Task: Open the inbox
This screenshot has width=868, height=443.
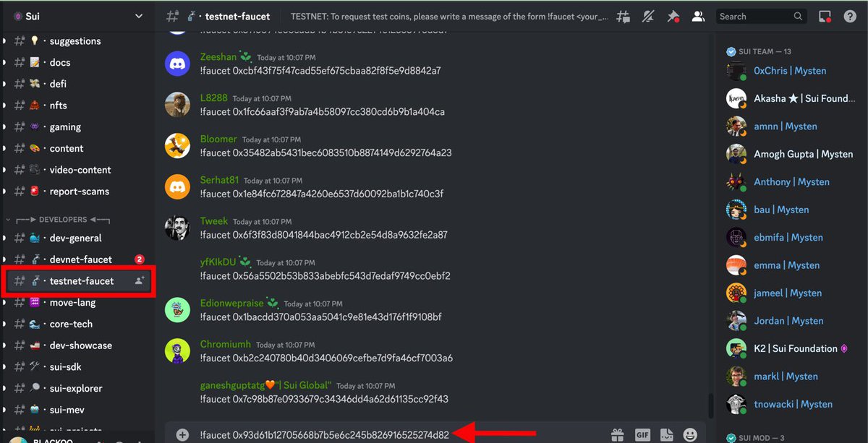Action: pyautogui.click(x=825, y=15)
